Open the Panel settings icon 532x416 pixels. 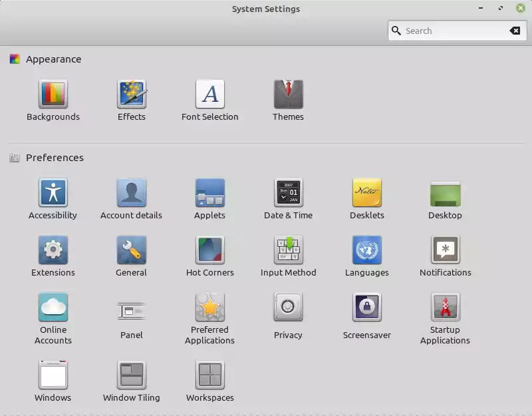point(132,311)
